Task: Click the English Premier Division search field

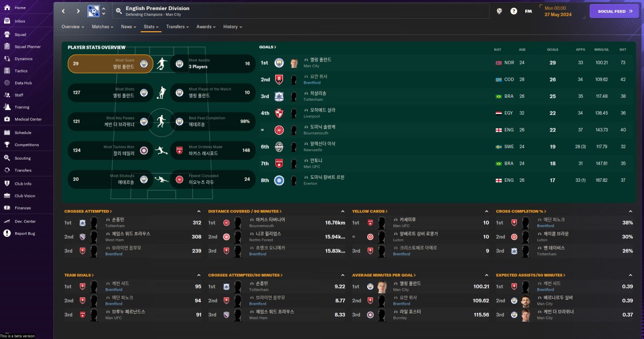Action: coord(301,11)
